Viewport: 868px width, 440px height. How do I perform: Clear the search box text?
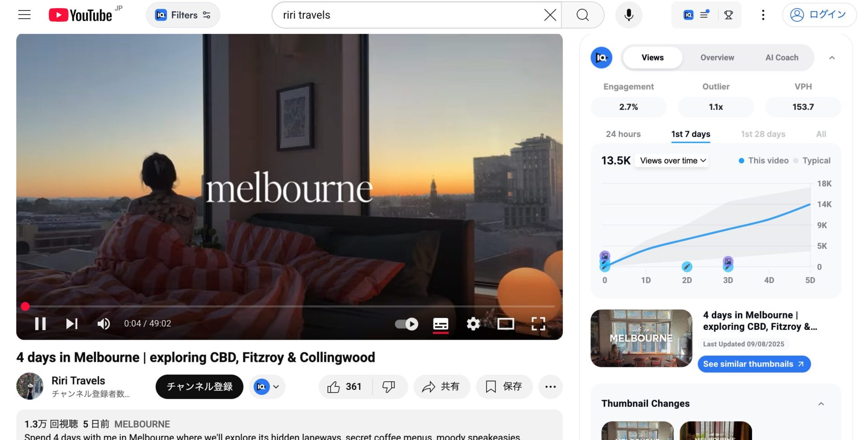pos(550,15)
